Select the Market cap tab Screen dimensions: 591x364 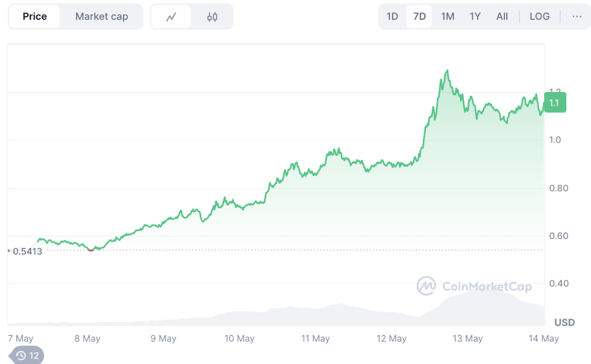click(x=102, y=16)
